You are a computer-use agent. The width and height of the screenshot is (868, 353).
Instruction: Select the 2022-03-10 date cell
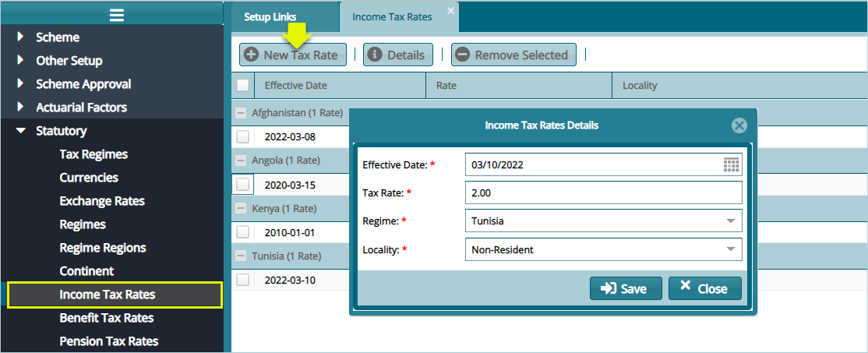coord(290,280)
